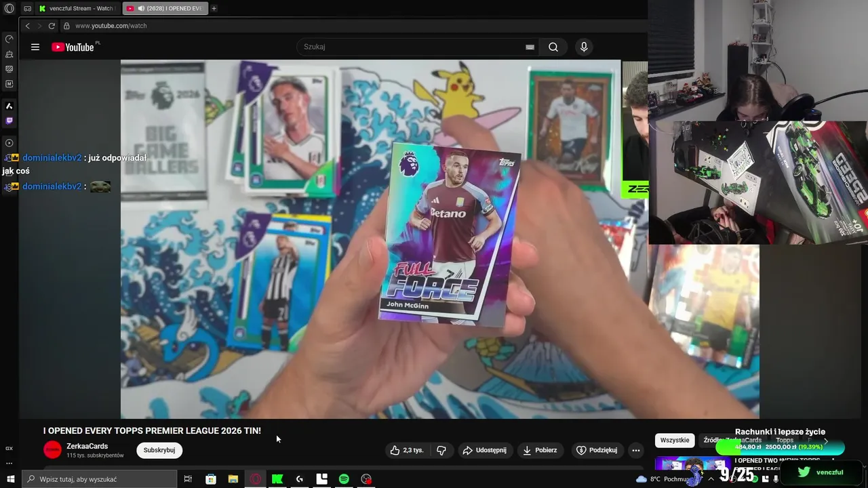The width and height of the screenshot is (868, 488).
Task: Click the 115 tys. subskrybentów subscriber count
Action: tap(95, 455)
